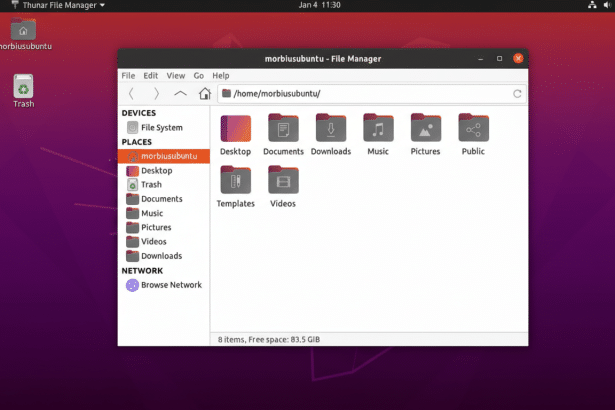
Task: Select Desktop in the Places sidebar
Action: [x=164, y=171]
